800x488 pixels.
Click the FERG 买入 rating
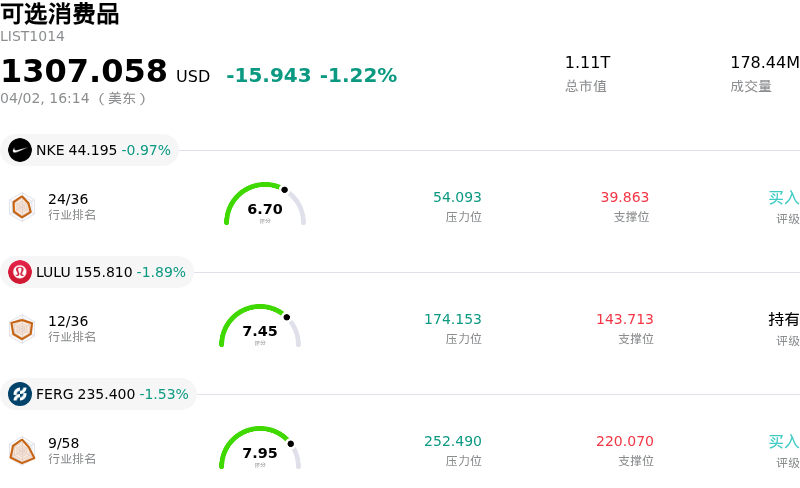(x=783, y=442)
